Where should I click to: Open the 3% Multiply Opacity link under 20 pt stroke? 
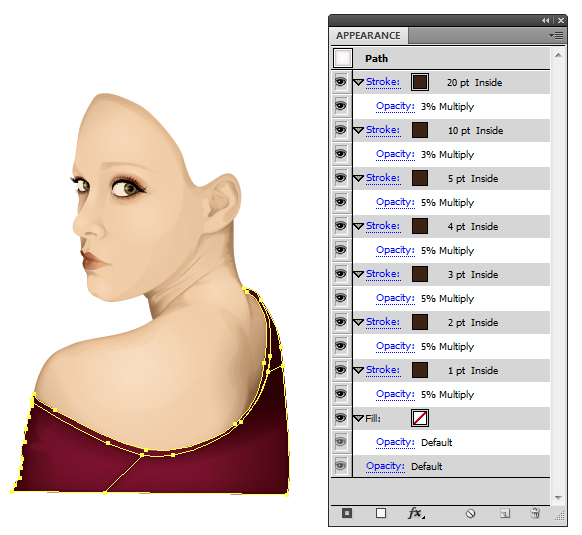click(x=395, y=106)
